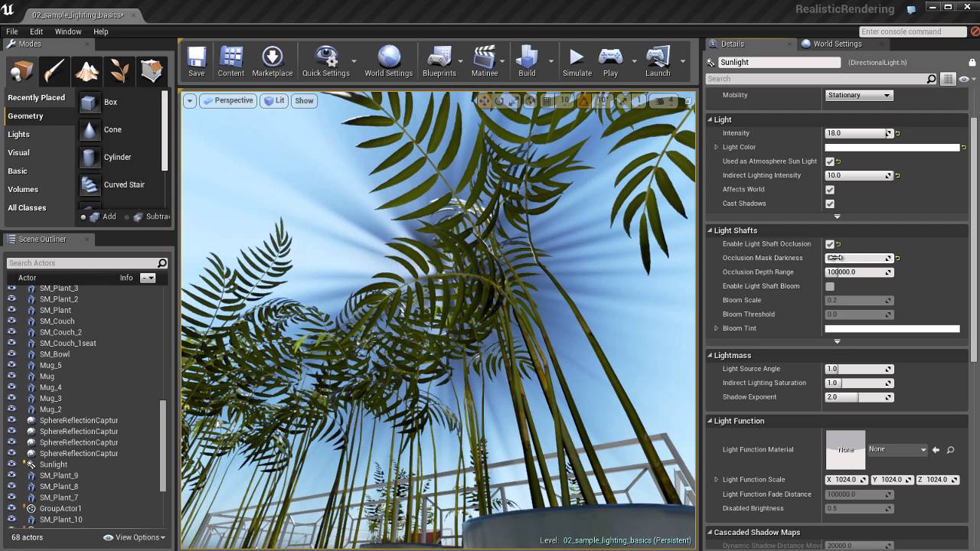The width and height of the screenshot is (980, 551).
Task: Open the View Options dropdown
Action: [x=135, y=537]
